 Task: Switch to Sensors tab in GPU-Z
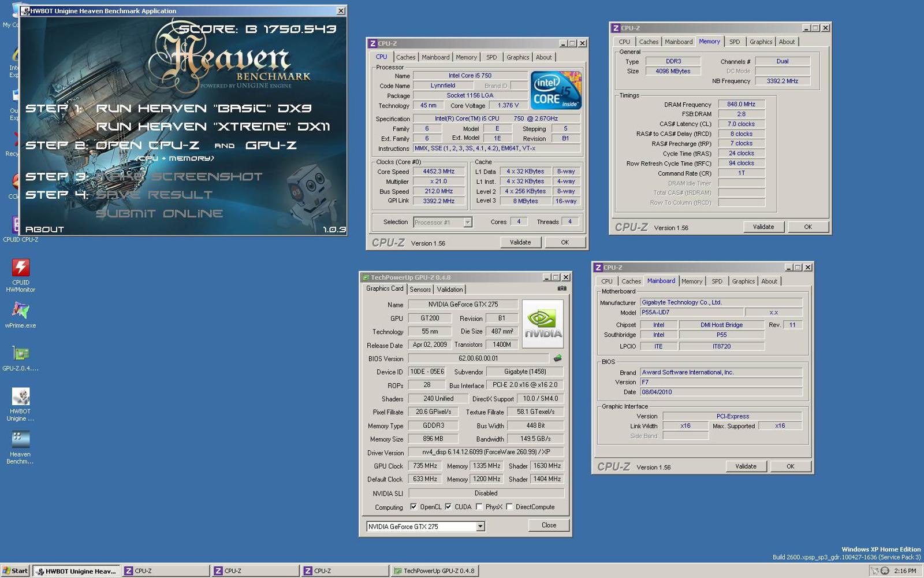(x=420, y=290)
